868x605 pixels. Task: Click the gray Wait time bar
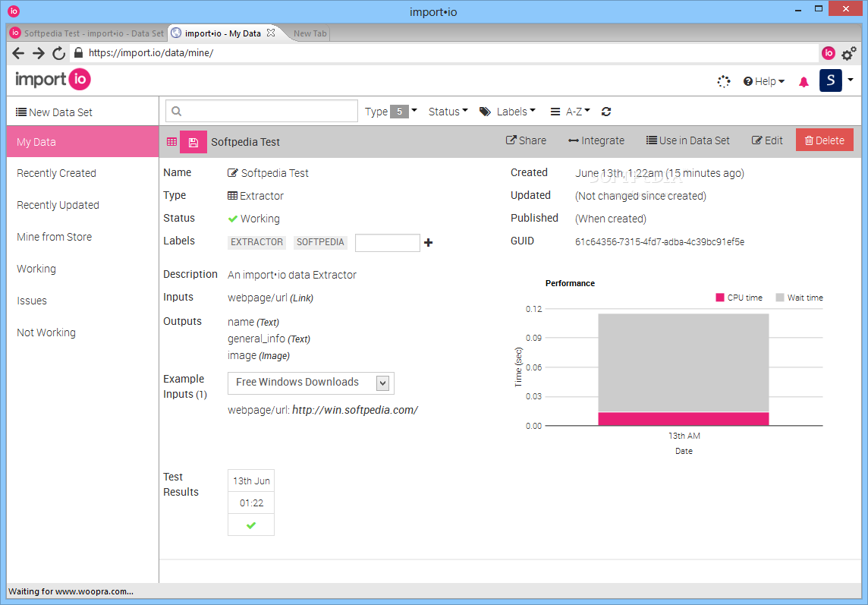[683, 363]
